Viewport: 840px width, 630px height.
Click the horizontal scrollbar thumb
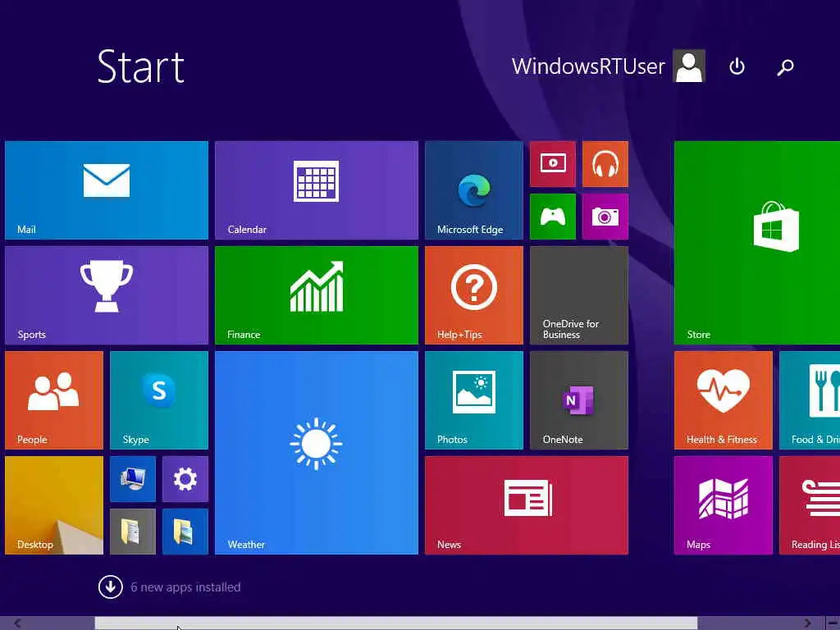(396, 623)
